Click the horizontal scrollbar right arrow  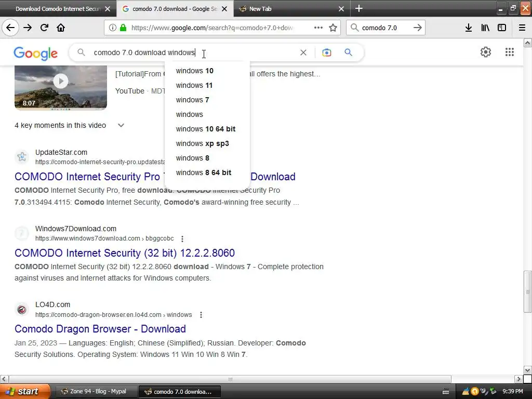click(518, 379)
